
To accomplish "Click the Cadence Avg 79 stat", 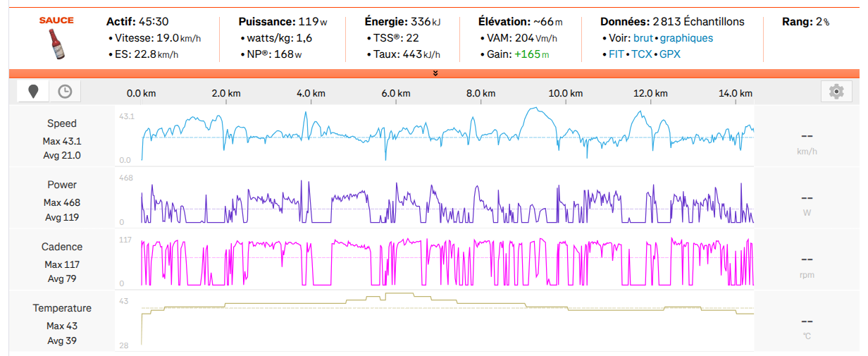I will pos(62,278).
